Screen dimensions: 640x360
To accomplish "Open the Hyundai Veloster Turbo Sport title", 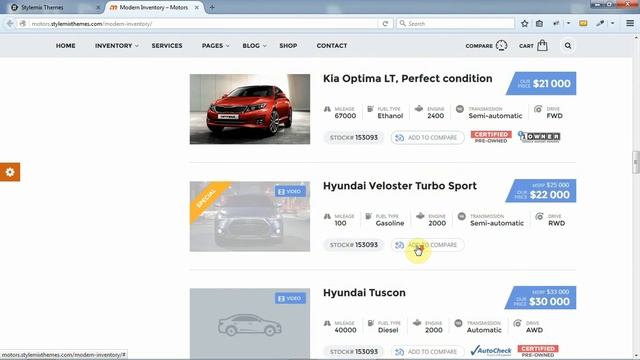I will point(400,186).
